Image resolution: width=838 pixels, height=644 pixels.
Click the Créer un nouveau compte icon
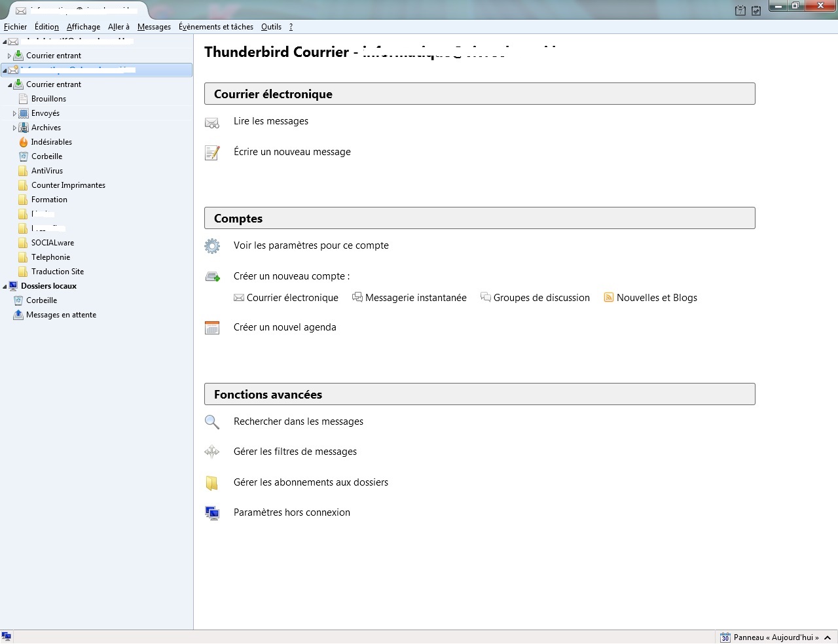click(212, 277)
